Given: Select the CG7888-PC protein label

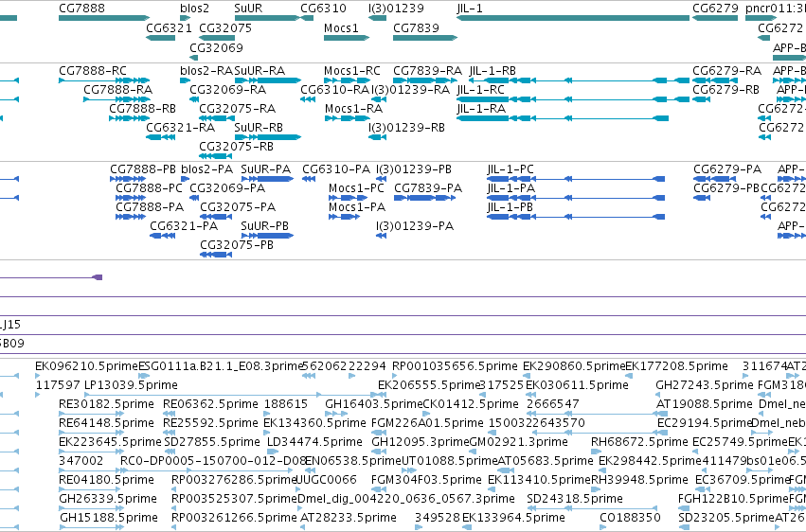Looking at the screenshot, I should pos(149,188).
